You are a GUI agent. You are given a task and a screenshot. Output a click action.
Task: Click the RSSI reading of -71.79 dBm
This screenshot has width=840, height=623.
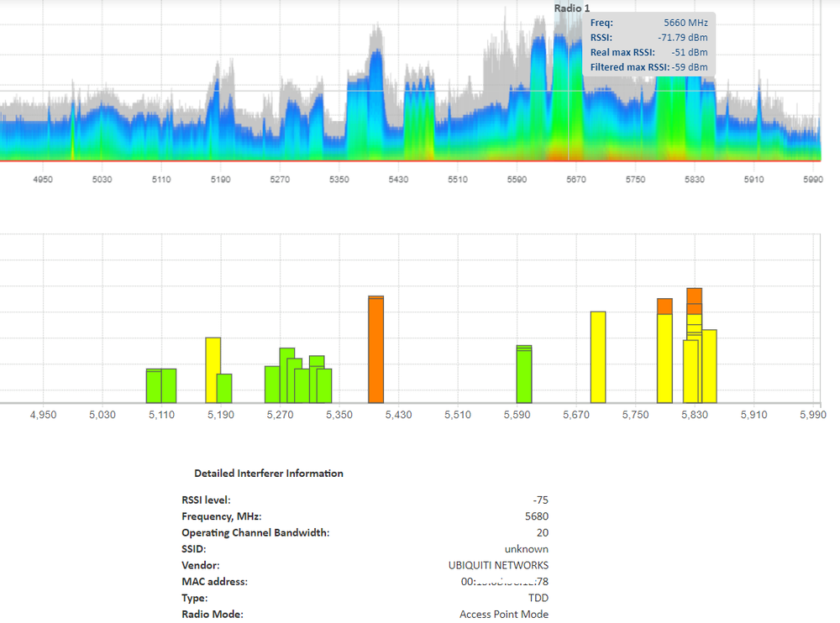[x=685, y=37]
